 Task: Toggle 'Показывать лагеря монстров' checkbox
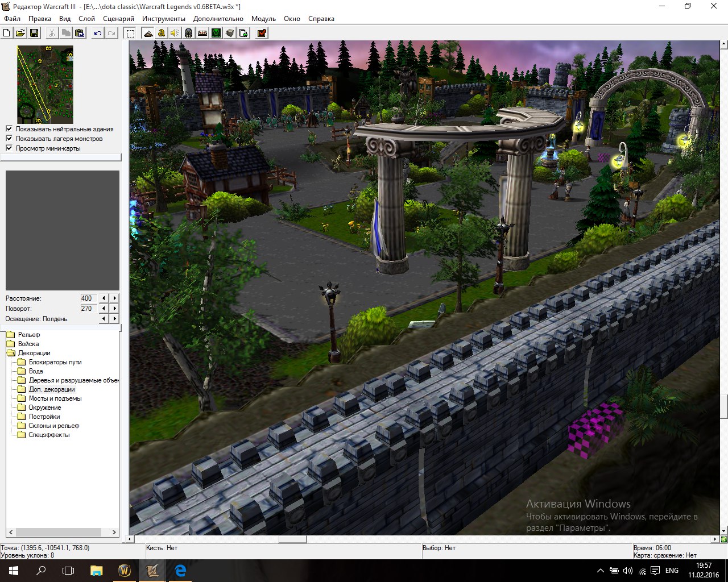click(9, 139)
